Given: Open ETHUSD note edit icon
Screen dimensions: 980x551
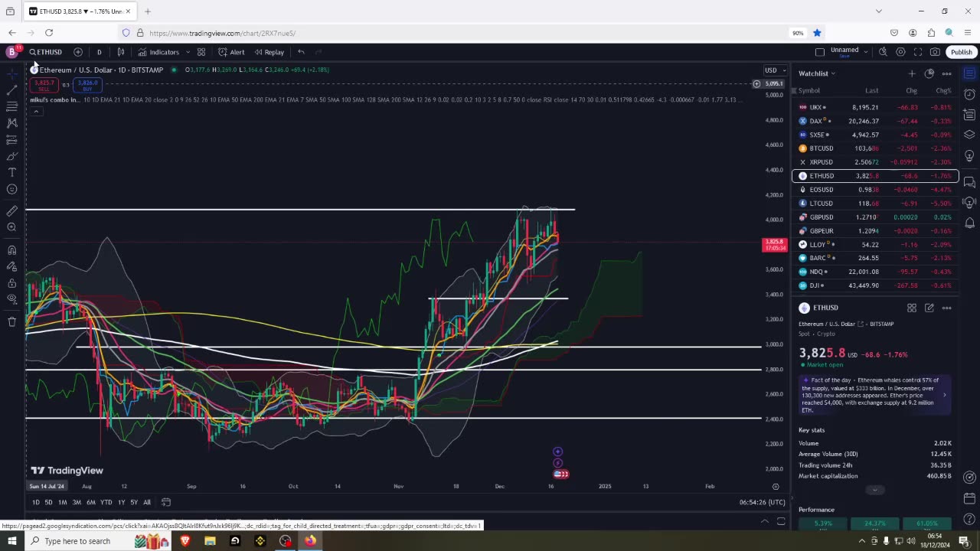Looking at the screenshot, I should tap(929, 308).
